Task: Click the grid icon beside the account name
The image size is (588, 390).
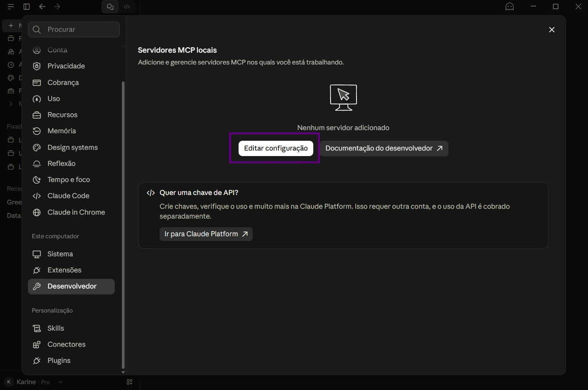Action: [130, 382]
